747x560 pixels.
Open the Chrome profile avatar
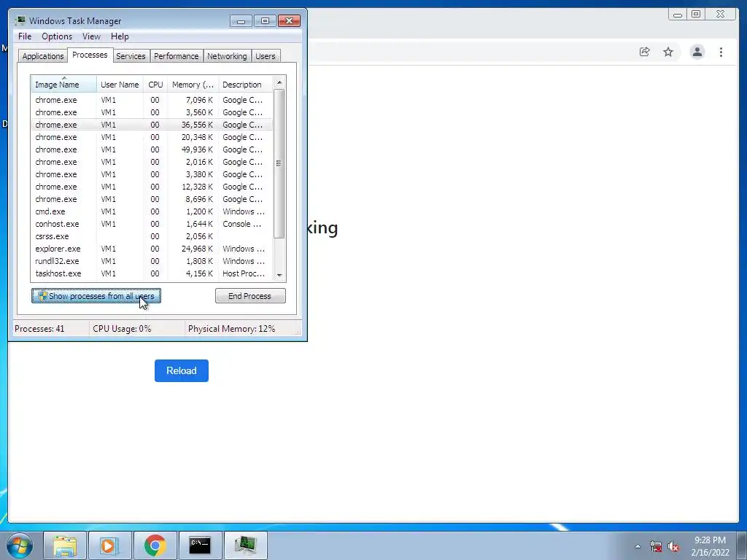point(697,52)
